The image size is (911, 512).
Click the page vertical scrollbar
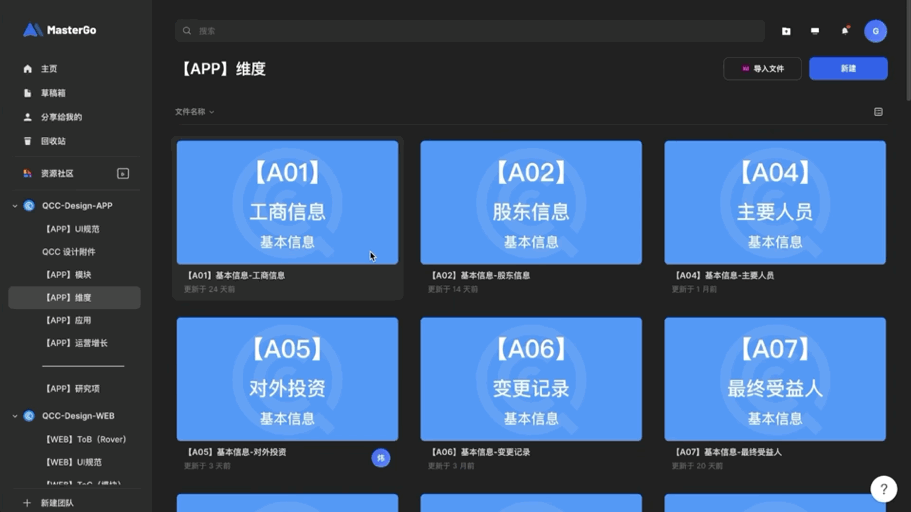coord(908,51)
